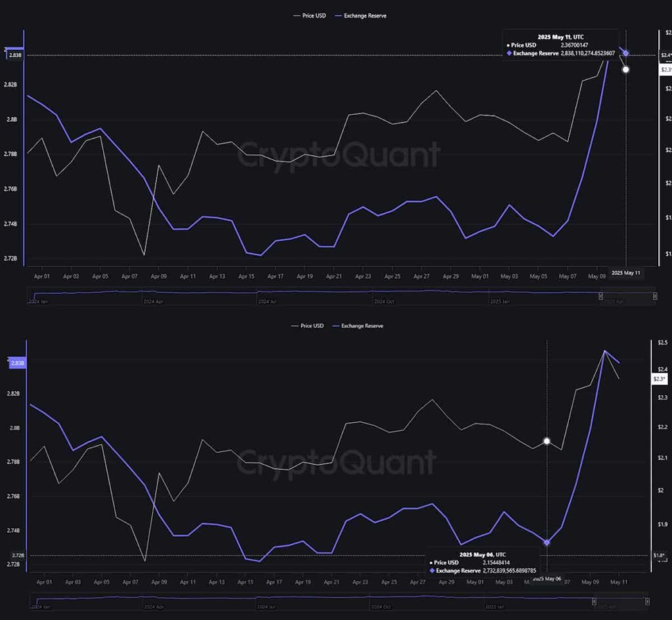The height and width of the screenshot is (620, 672).
Task: Click the CryptoQuant watermark in bottom chart
Action: (335, 462)
